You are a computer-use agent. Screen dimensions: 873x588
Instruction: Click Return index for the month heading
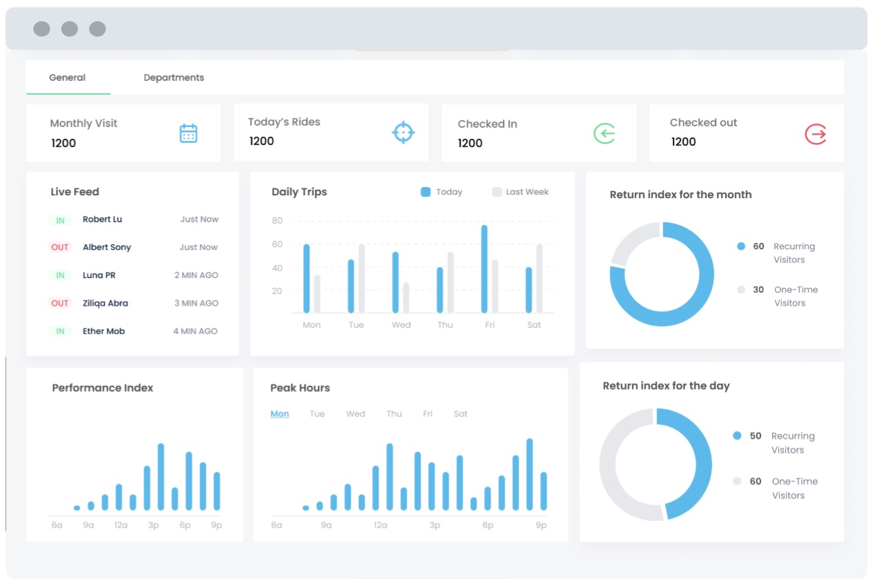click(x=680, y=195)
